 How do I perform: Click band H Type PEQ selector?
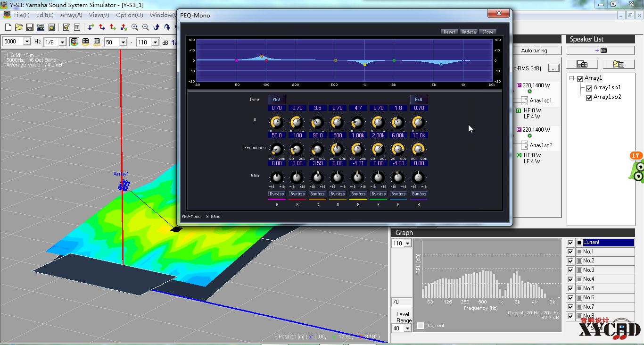(419, 100)
